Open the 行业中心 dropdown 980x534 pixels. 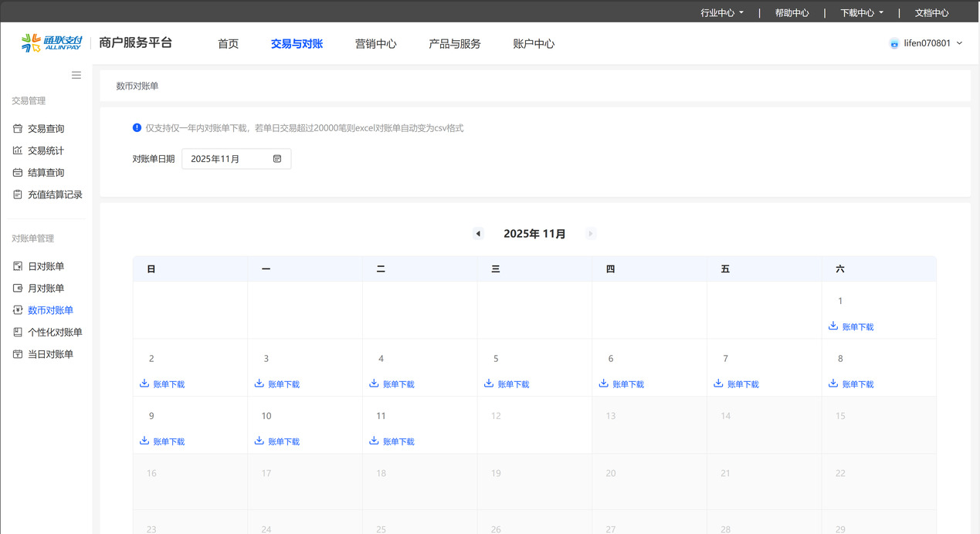click(x=722, y=13)
